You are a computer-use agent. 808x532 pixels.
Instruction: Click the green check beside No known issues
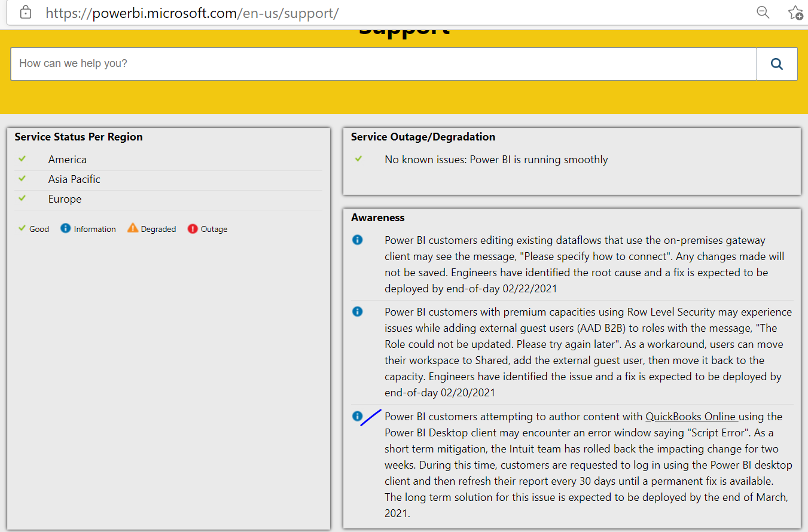[x=358, y=158]
